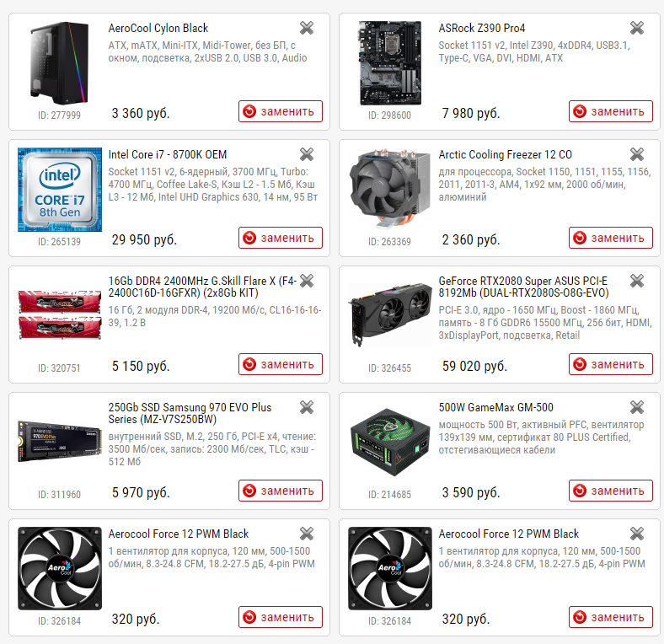Click the red G.Skill memory modules image
The width and height of the screenshot is (664, 644).
pyautogui.click(x=60, y=314)
